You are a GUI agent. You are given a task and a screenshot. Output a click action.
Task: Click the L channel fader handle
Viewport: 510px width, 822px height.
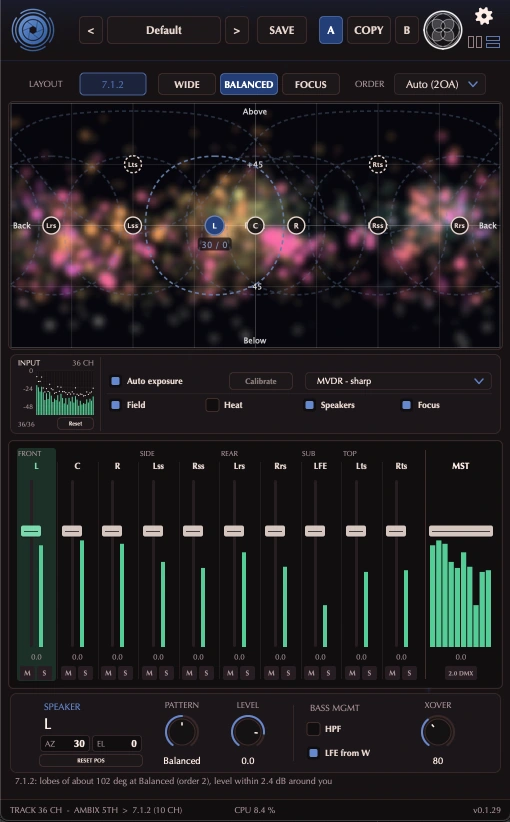point(31,531)
